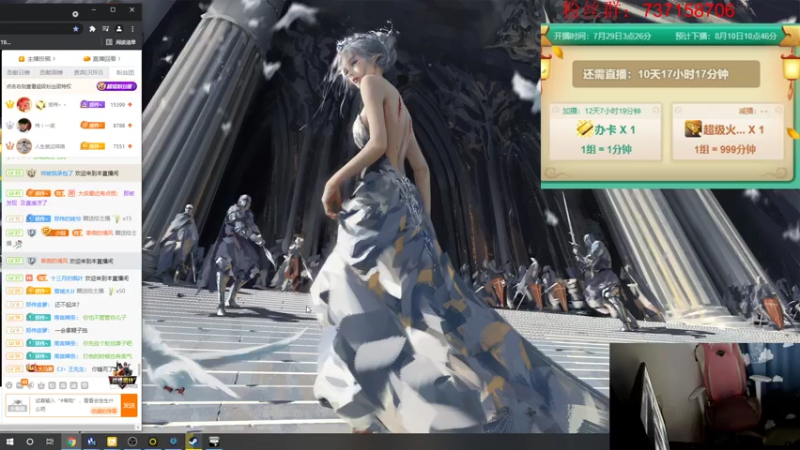Click the purple fan badge in the 15399 row

click(x=92, y=105)
